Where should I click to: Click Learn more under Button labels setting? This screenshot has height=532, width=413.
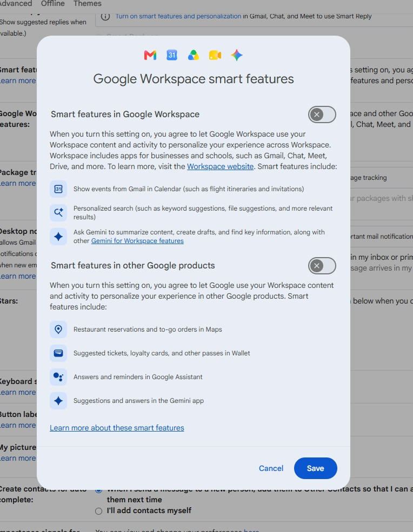[18, 425]
